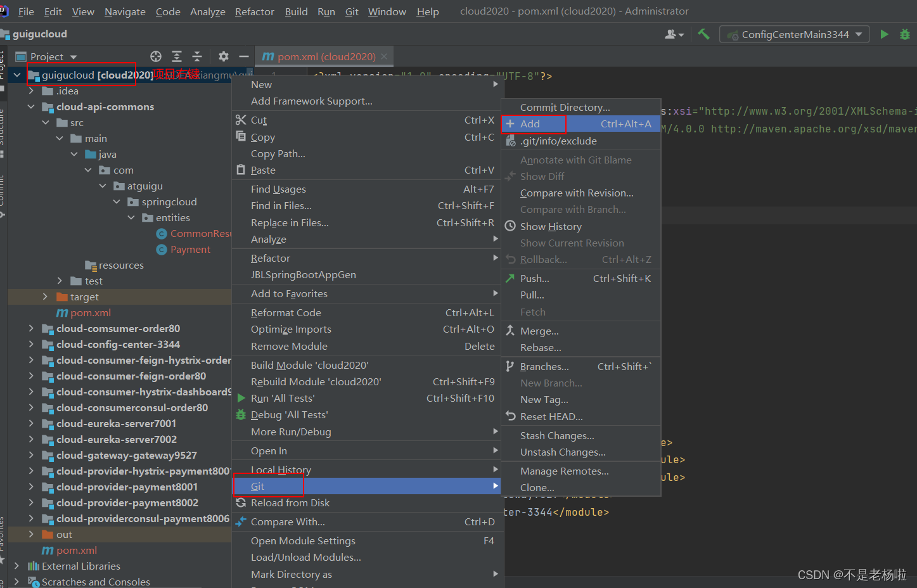
Task: Expand External Libraries node
Action: pos(17,566)
